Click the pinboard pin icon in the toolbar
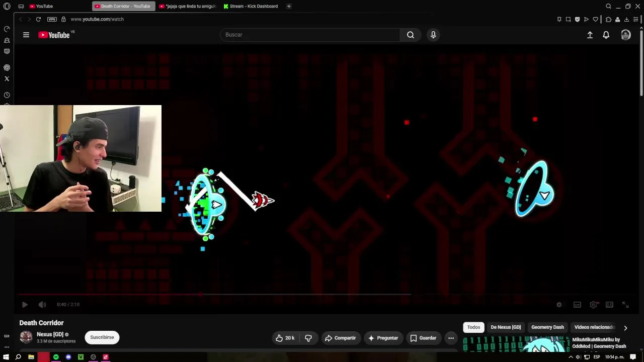This screenshot has height=362, width=644. pos(559,19)
